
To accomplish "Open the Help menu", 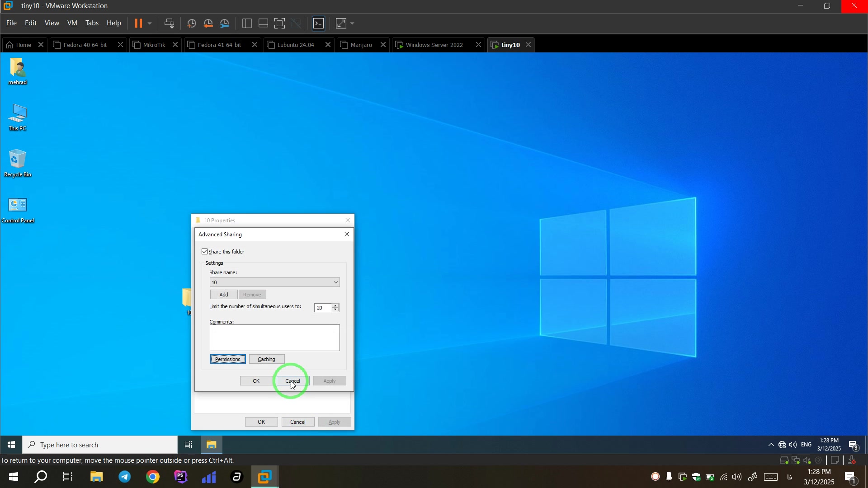I will (114, 23).
